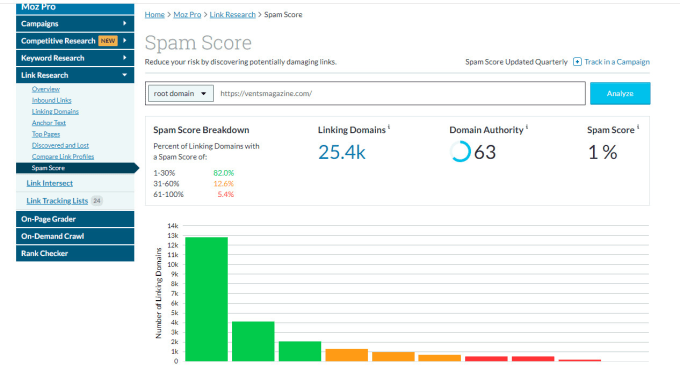The width and height of the screenshot is (680, 365).
Task: Click the third green chart bar
Action: (300, 351)
